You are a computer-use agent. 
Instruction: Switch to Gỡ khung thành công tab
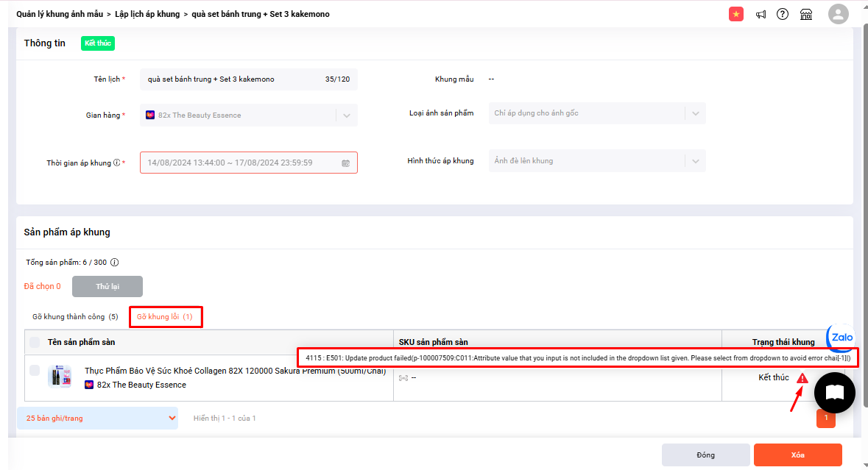[74, 317]
